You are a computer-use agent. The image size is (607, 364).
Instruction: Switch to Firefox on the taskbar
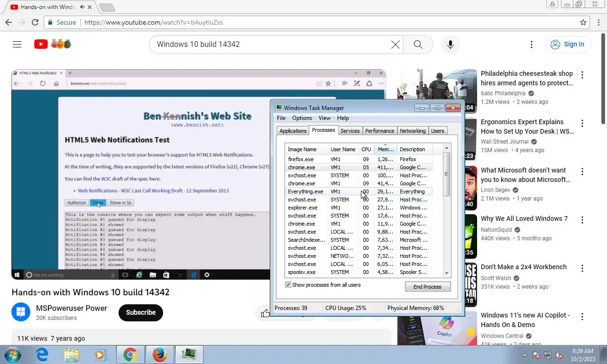coord(160,355)
